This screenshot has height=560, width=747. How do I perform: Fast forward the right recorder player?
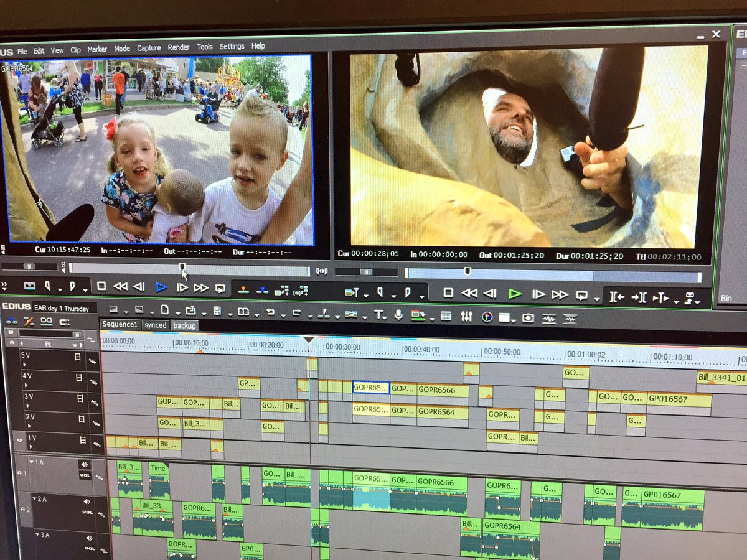[x=560, y=295]
